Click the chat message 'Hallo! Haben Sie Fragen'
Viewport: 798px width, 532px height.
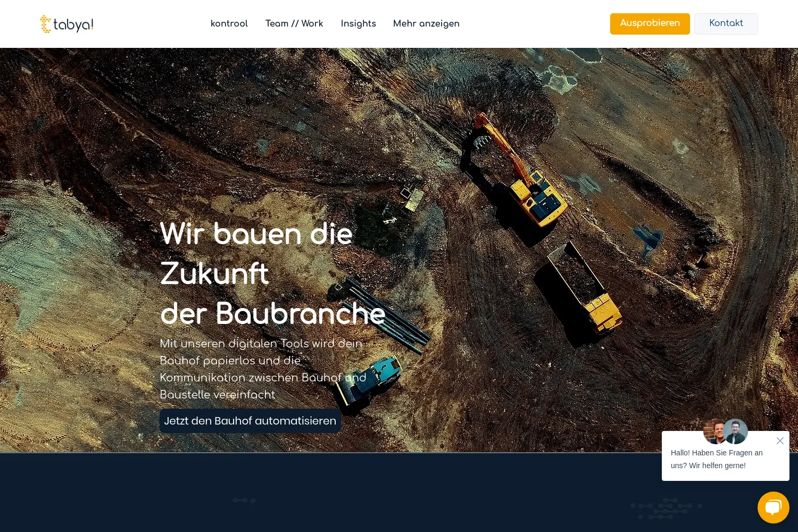[x=717, y=459]
